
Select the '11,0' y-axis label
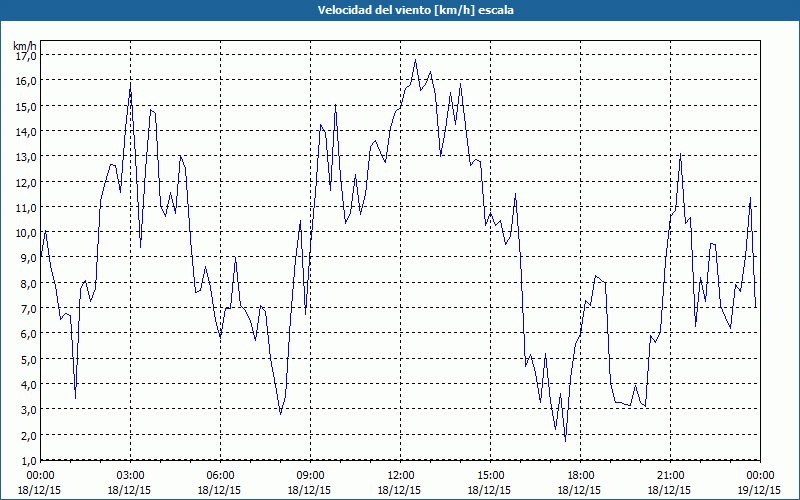coord(26,208)
